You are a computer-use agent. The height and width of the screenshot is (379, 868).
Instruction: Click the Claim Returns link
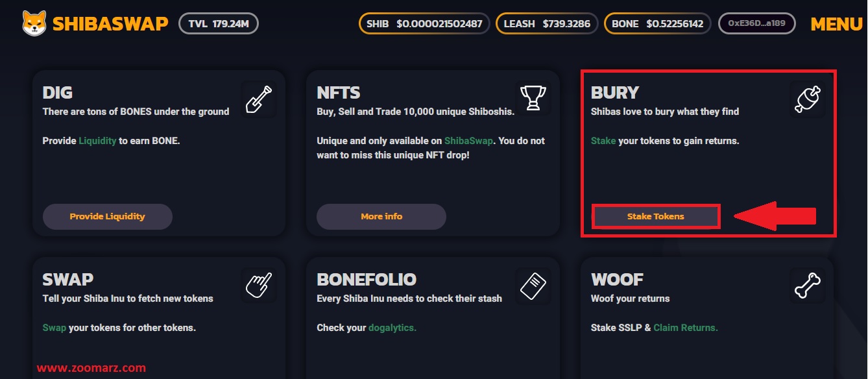[x=686, y=328]
